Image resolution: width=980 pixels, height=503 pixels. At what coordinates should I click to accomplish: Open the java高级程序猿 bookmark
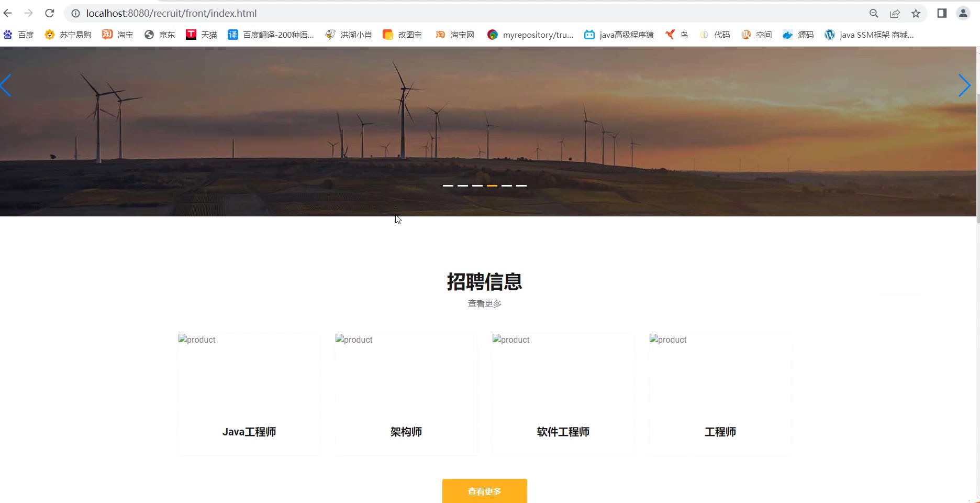pyautogui.click(x=619, y=35)
